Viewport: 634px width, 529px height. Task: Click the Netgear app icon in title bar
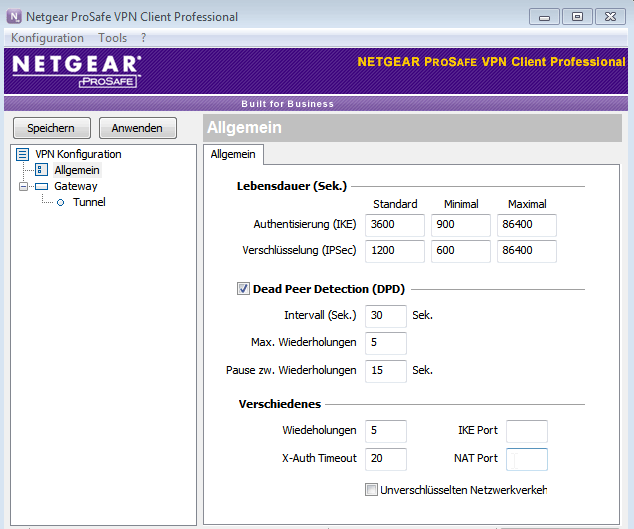tap(14, 17)
